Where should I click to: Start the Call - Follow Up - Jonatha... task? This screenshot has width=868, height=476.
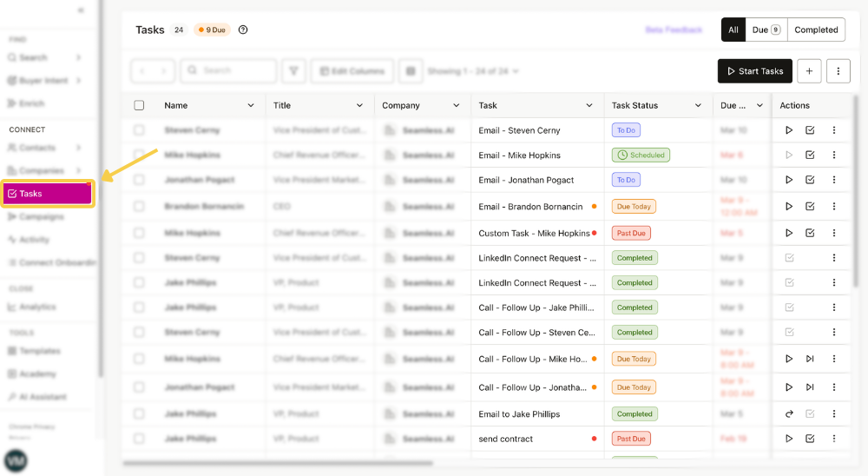click(x=789, y=387)
